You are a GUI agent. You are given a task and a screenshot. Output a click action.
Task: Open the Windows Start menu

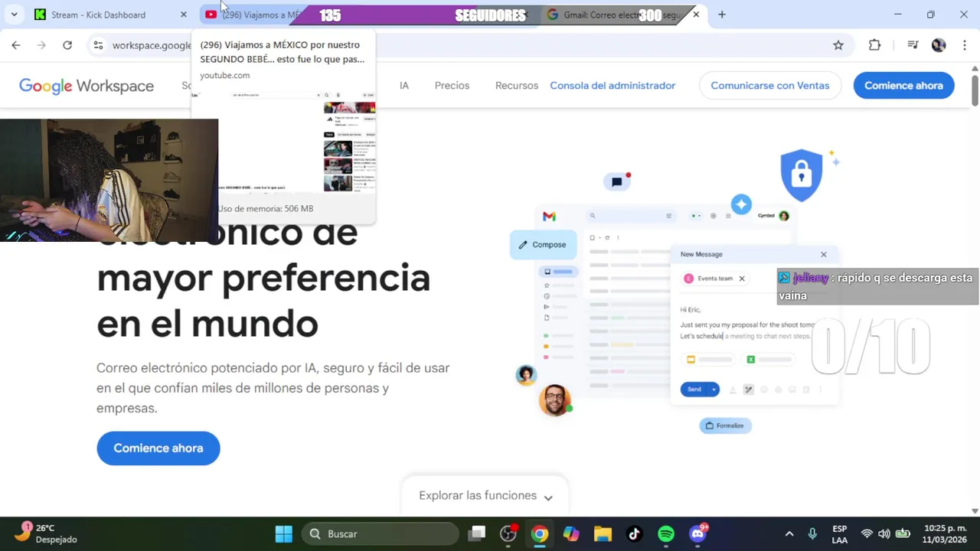(x=283, y=534)
